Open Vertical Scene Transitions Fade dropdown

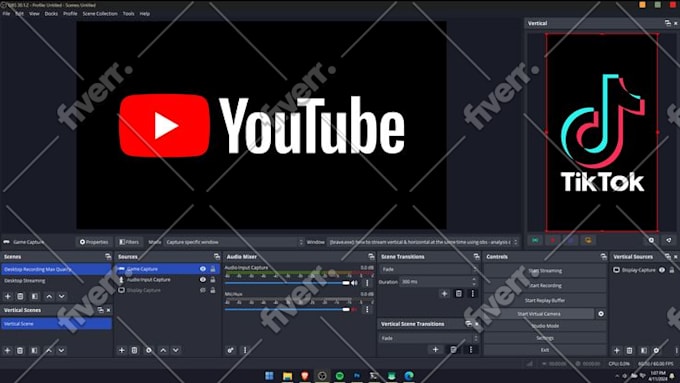click(x=429, y=338)
